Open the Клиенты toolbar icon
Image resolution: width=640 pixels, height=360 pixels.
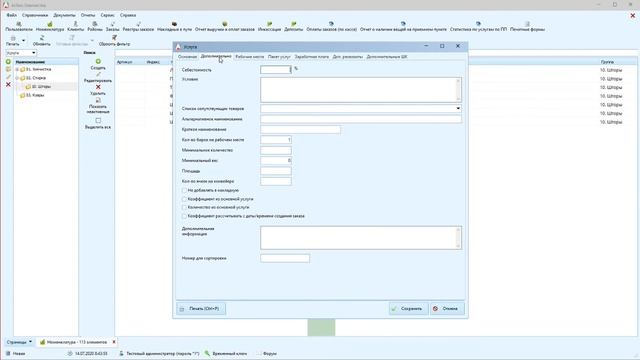(x=76, y=24)
